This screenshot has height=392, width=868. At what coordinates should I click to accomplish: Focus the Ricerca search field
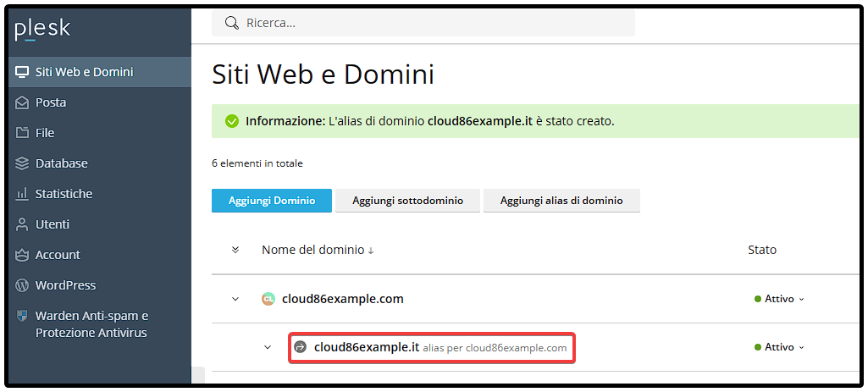[423, 23]
